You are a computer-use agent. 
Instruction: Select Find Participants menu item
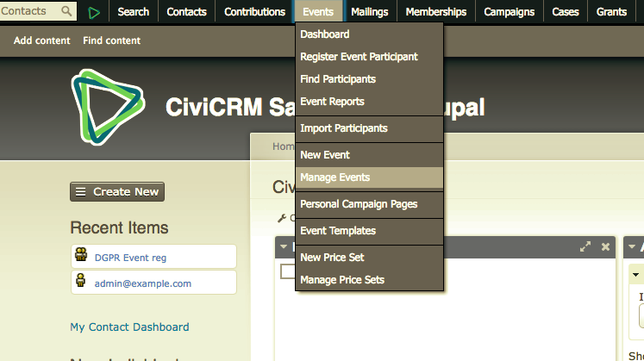(369, 79)
